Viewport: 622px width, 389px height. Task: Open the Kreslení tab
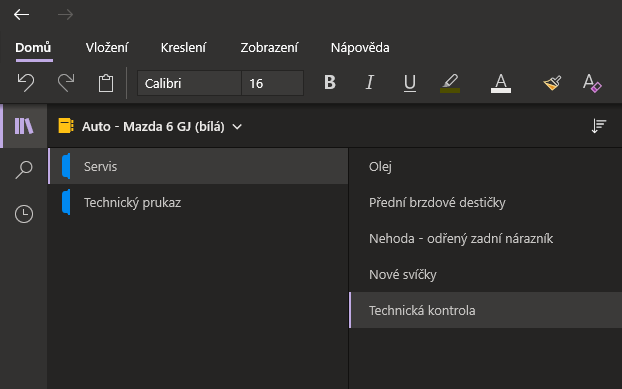[x=183, y=48]
